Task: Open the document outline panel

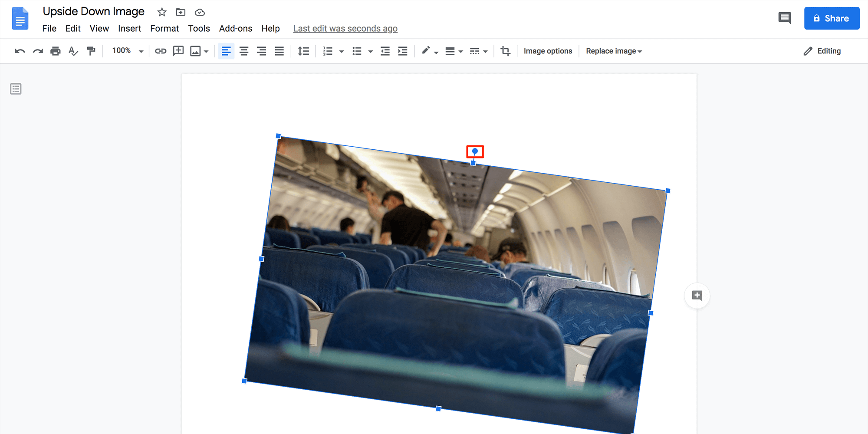Action: pyautogui.click(x=16, y=89)
